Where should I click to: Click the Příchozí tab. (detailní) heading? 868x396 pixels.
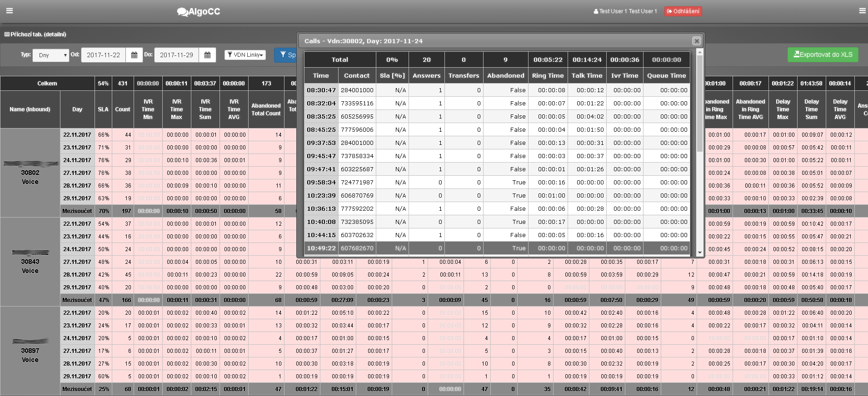(35, 35)
